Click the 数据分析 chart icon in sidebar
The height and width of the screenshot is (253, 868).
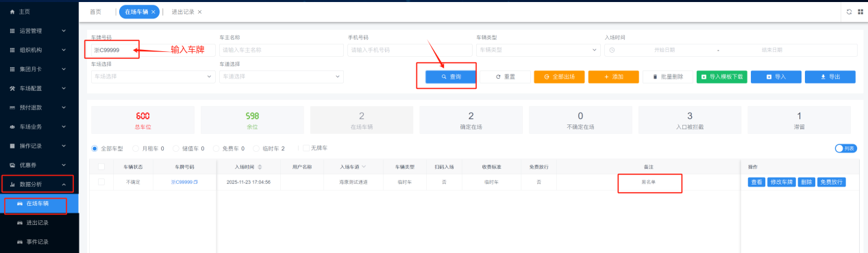[x=12, y=184]
